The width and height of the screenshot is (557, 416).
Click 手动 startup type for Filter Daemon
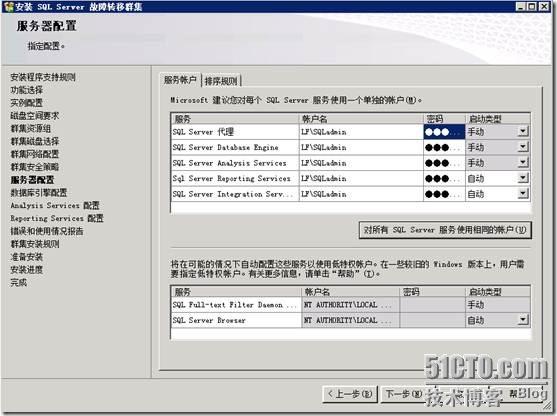tap(498, 305)
